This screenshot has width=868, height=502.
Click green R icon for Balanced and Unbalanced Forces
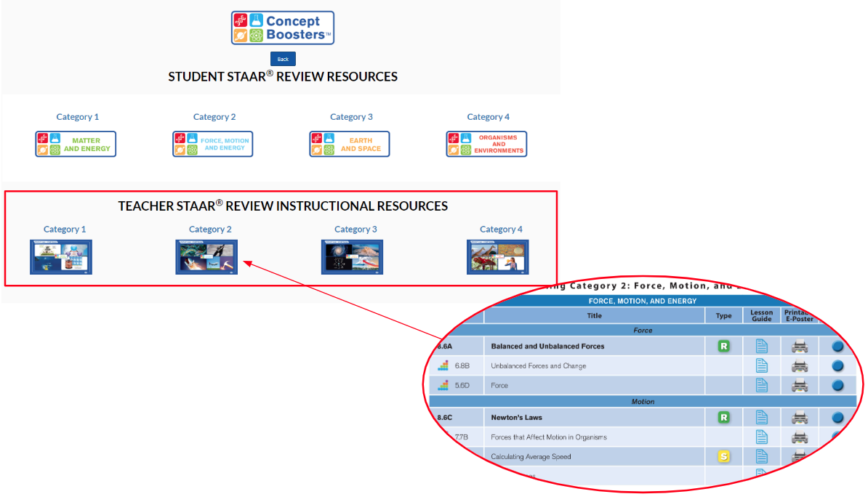tap(724, 347)
